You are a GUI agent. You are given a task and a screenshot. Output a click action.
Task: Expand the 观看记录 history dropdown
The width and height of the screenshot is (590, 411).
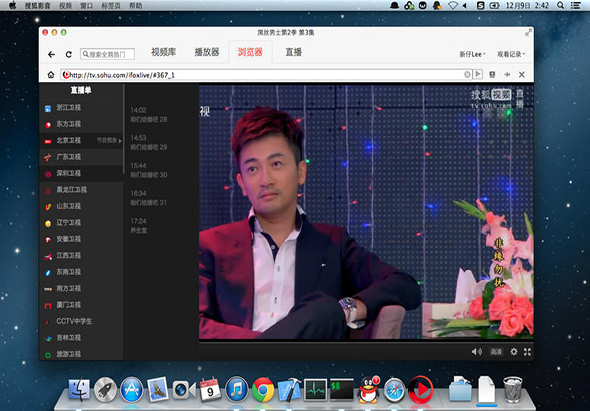click(x=511, y=54)
